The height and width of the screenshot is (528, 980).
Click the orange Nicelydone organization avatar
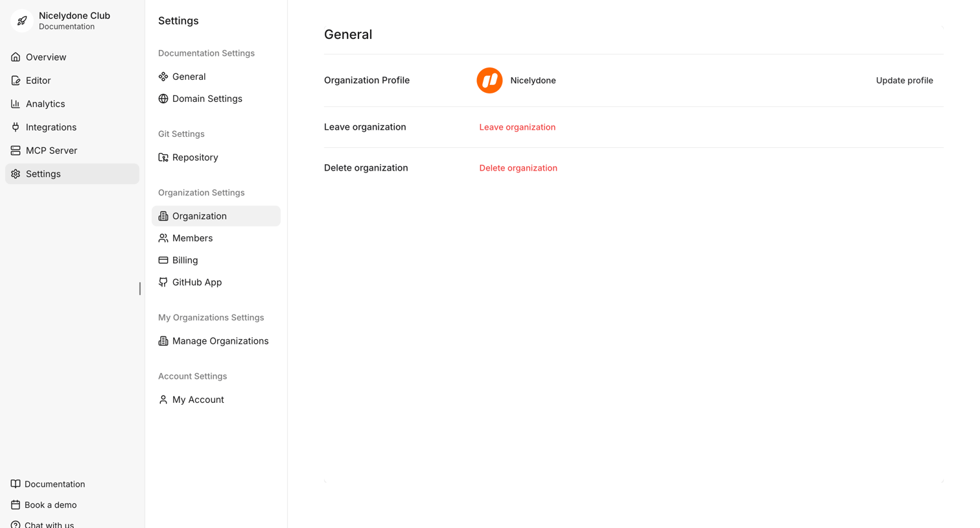pyautogui.click(x=489, y=80)
